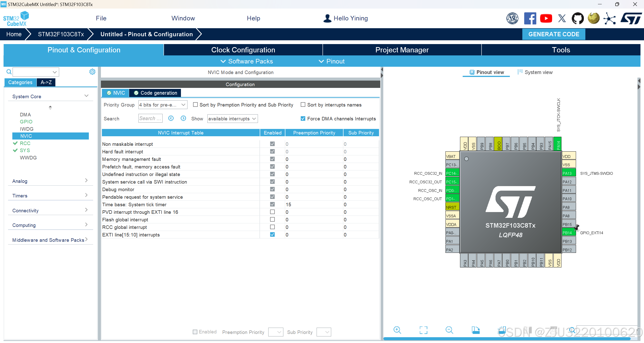Click the GENERATE CODE button
The height and width of the screenshot is (343, 644).
pyautogui.click(x=553, y=34)
